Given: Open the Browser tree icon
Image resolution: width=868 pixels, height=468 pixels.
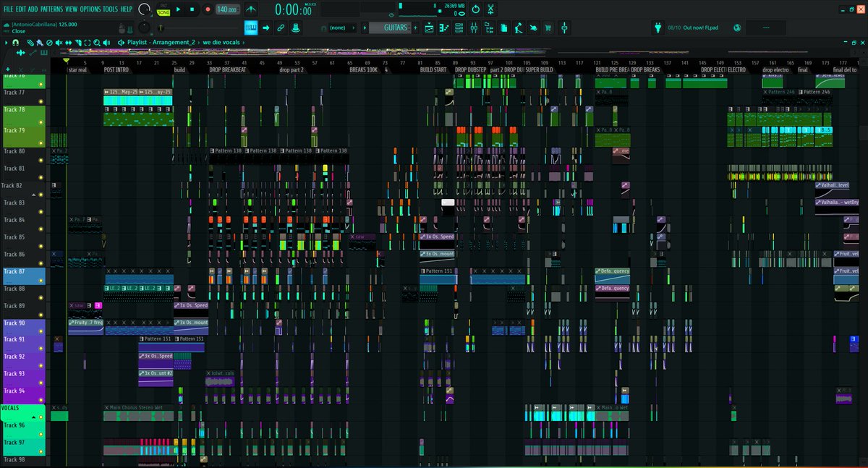Looking at the screenshot, I should [x=489, y=27].
